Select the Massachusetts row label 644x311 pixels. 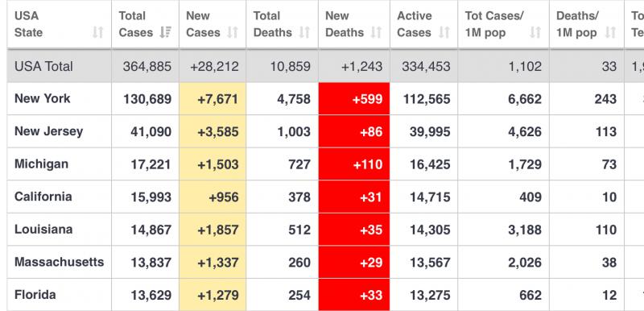click(59, 262)
